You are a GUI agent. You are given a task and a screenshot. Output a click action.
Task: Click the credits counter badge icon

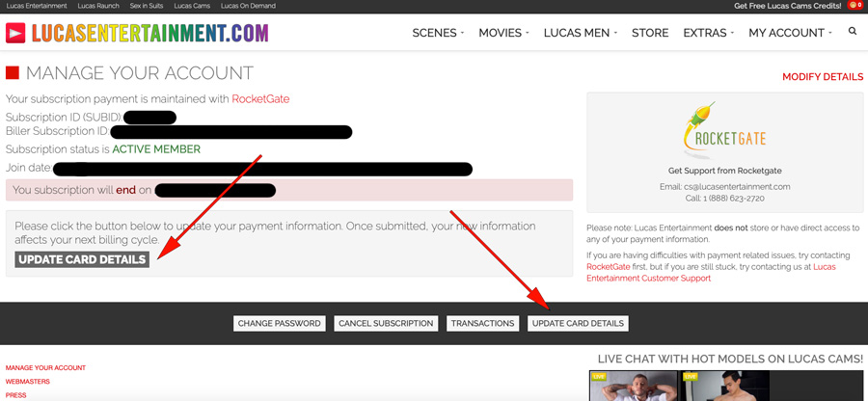[x=854, y=6]
